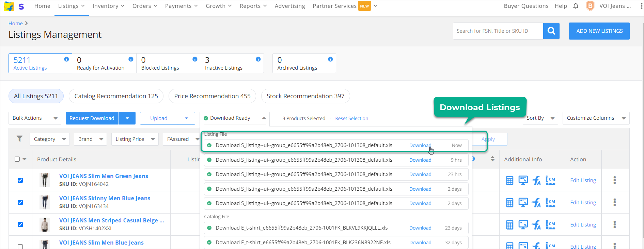The image size is (644, 249).
Task: Open monitor icon for Skinny Men Blue Jeans
Action: pyautogui.click(x=523, y=202)
